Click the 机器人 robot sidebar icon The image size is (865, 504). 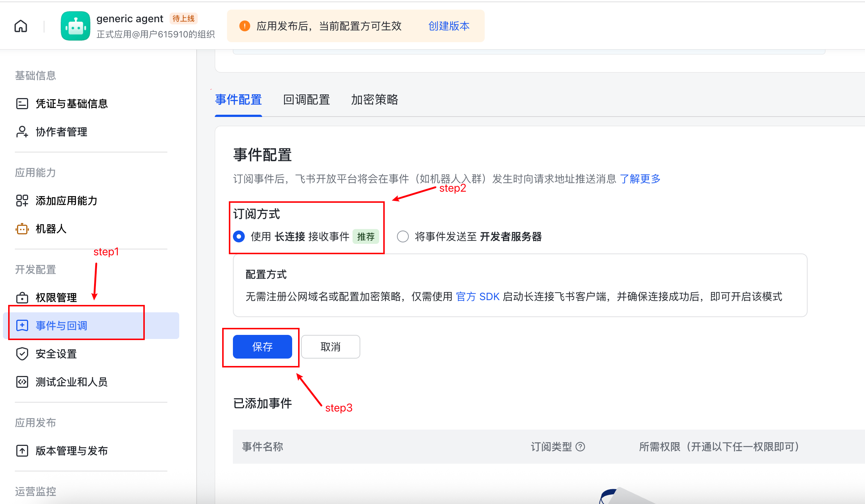[x=22, y=229]
